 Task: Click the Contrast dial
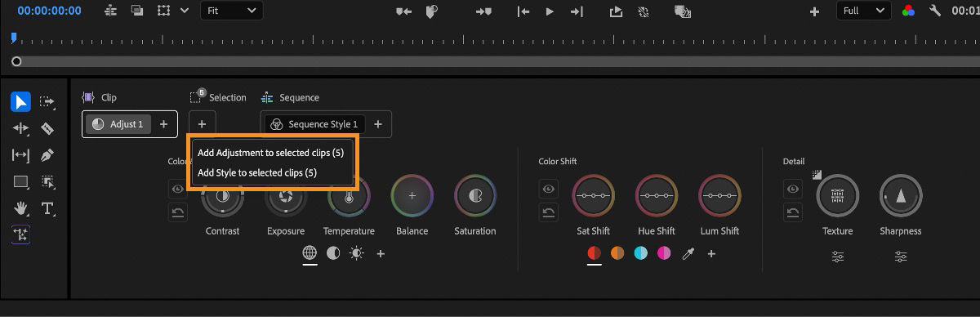tap(223, 196)
